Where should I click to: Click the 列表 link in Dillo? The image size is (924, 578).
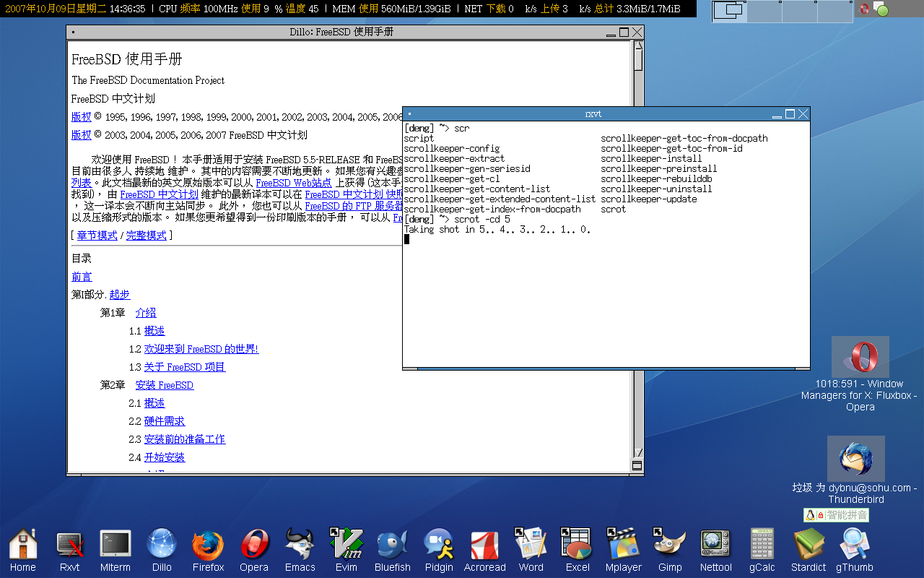(x=81, y=183)
